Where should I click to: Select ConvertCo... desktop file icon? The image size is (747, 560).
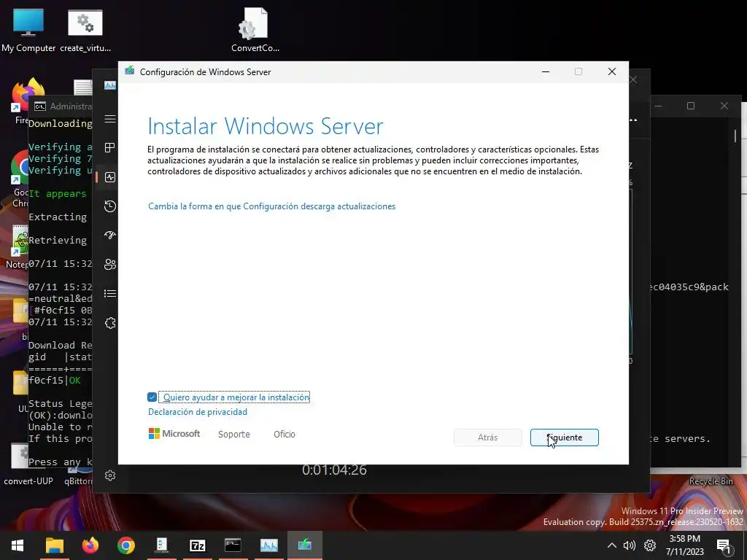[x=255, y=29]
